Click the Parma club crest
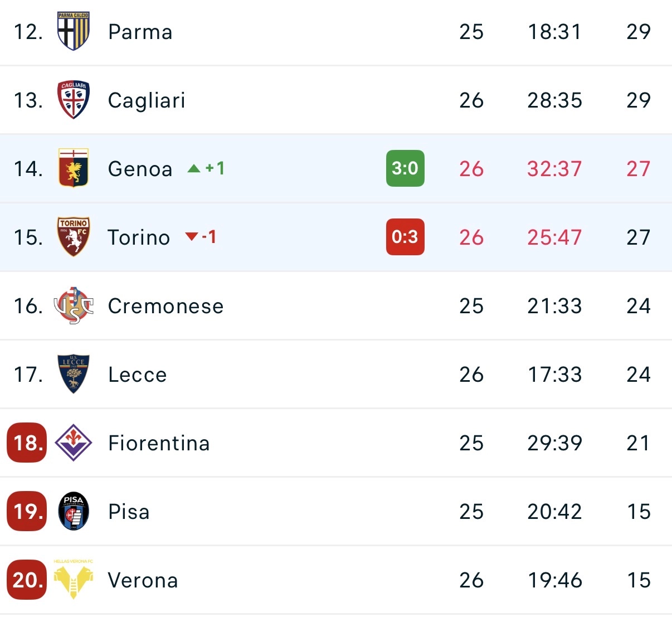This screenshot has width=672, height=617. 73,31
